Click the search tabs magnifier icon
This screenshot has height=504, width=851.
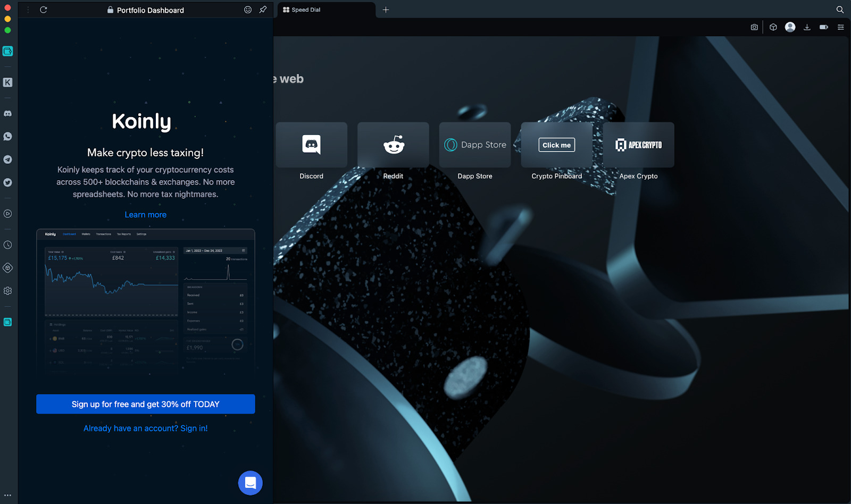840,10
